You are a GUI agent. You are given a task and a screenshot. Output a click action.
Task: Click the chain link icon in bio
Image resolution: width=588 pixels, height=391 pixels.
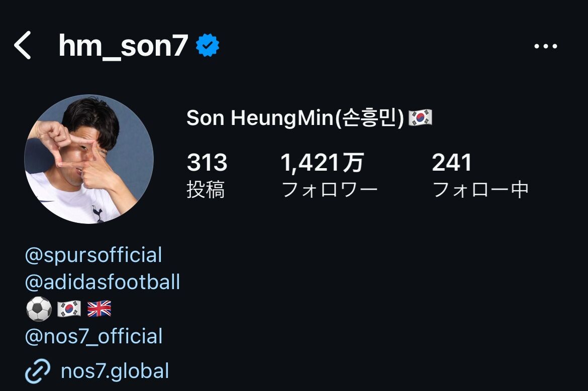point(38,371)
